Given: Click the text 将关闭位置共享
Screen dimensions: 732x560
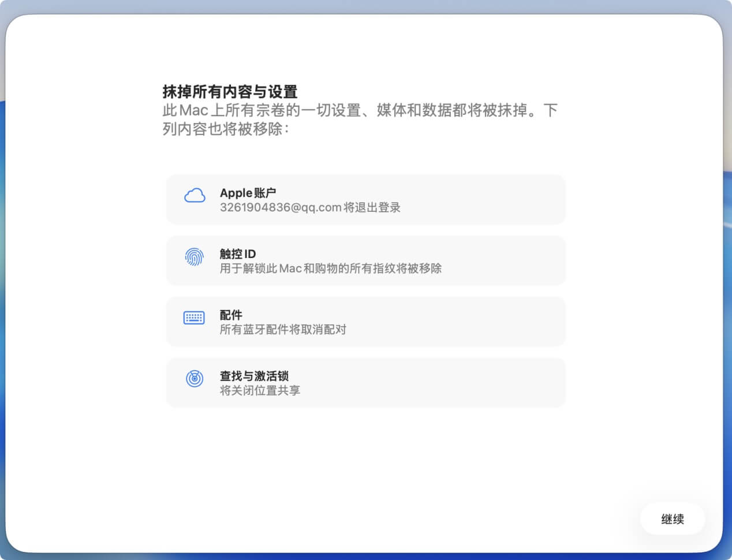Looking at the screenshot, I should point(260,390).
